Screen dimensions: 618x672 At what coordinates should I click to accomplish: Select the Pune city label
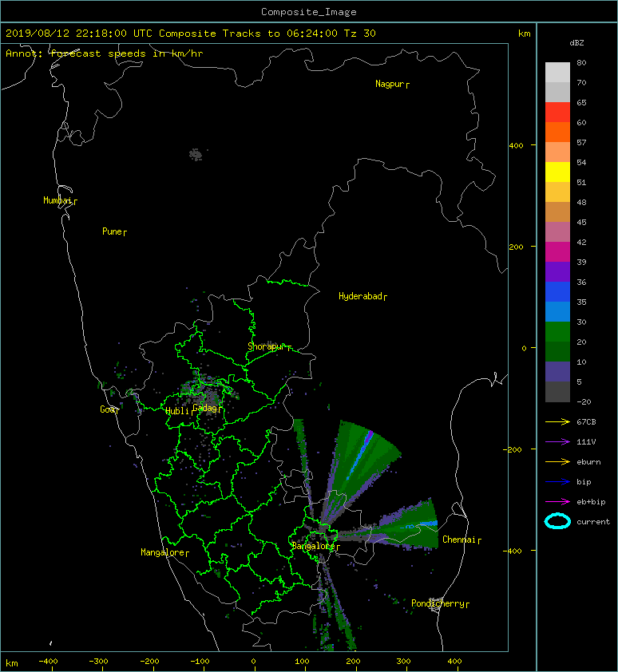[x=113, y=231]
